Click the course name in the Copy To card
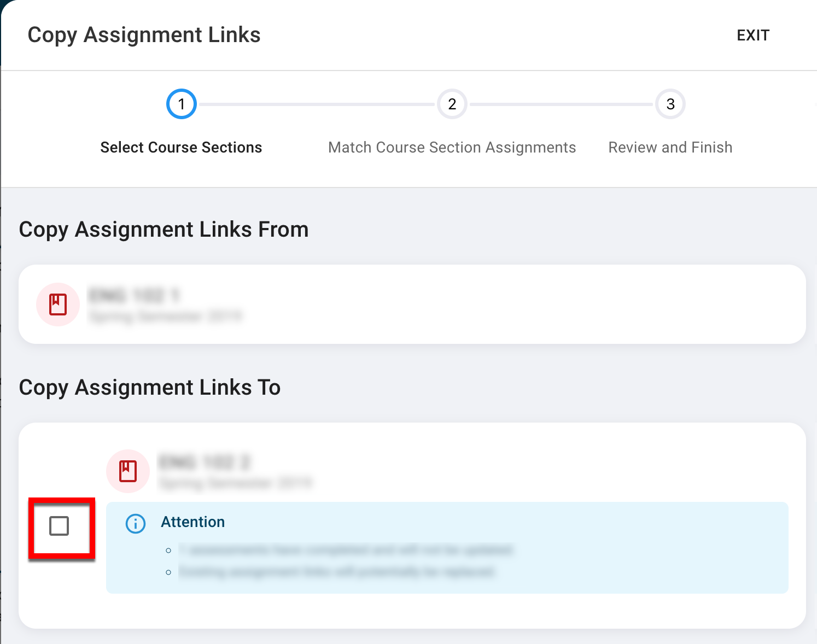The height and width of the screenshot is (644, 817). click(204, 462)
